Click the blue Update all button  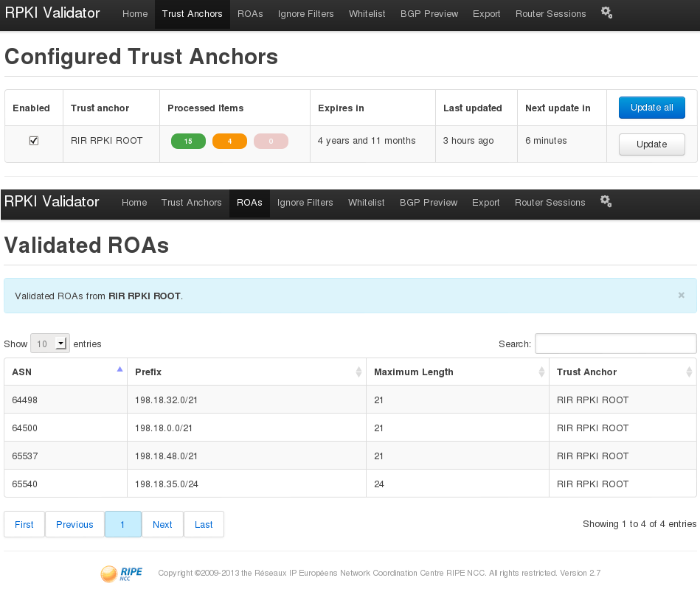[x=651, y=108]
